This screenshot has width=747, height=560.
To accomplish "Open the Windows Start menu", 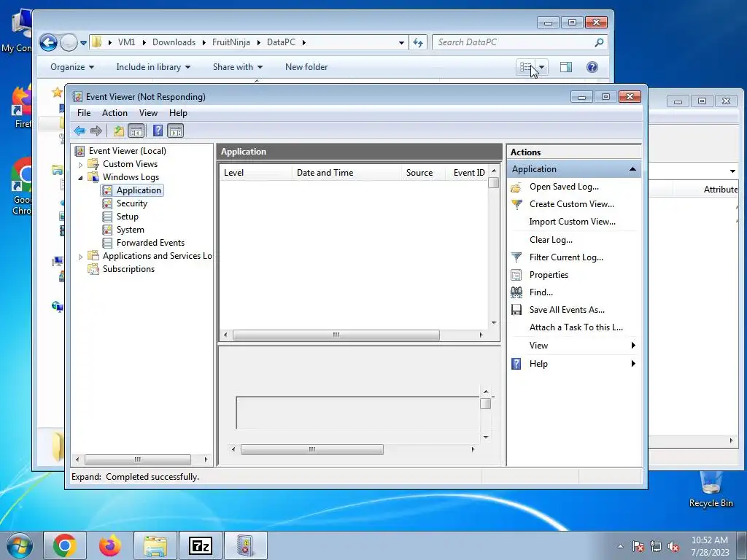I will click(x=20, y=545).
